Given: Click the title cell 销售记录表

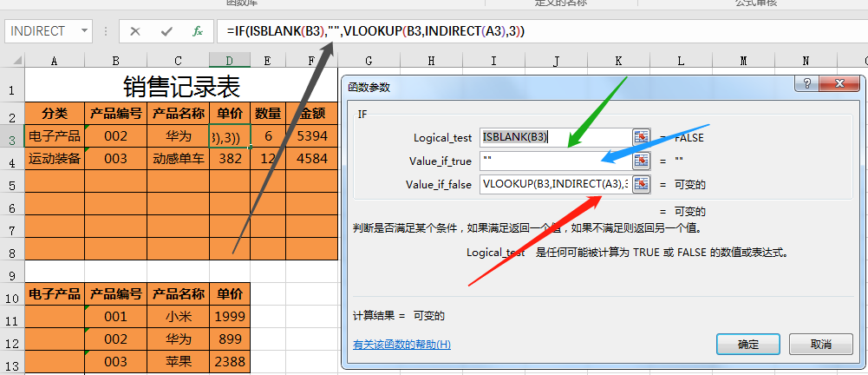Looking at the screenshot, I should pos(181,85).
